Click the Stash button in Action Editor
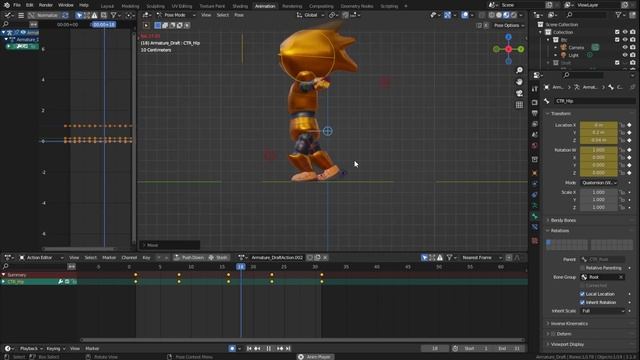The image size is (640, 360). click(218, 258)
